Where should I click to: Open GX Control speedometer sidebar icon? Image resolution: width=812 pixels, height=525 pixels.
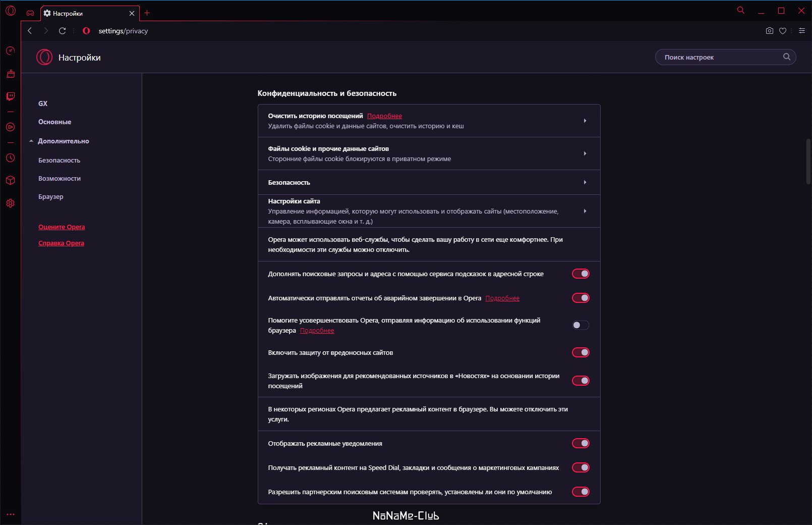[x=11, y=50]
